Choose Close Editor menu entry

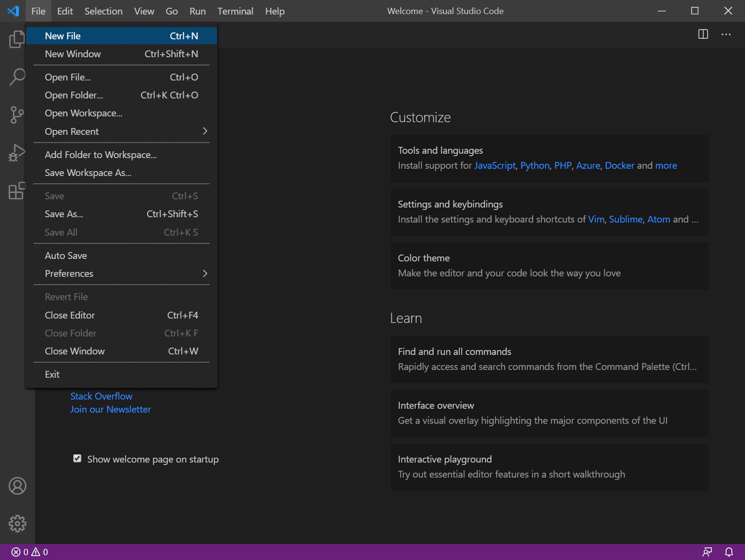pyautogui.click(x=121, y=315)
